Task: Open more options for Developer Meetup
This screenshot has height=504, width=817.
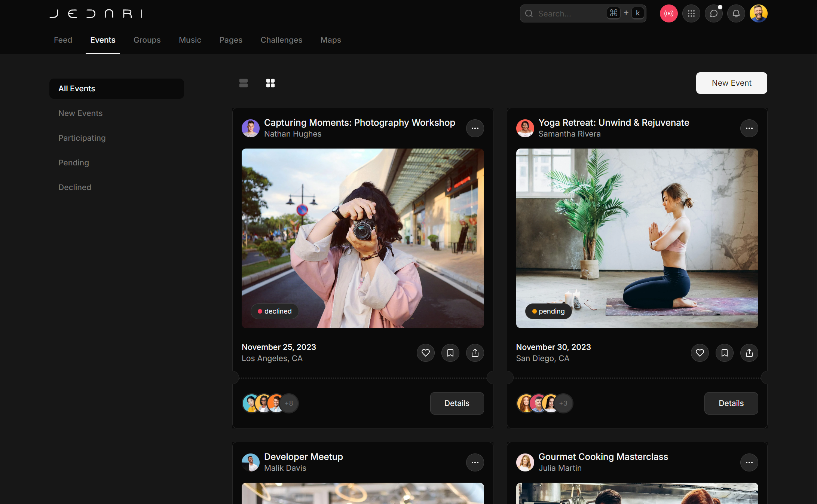Action: (475, 462)
